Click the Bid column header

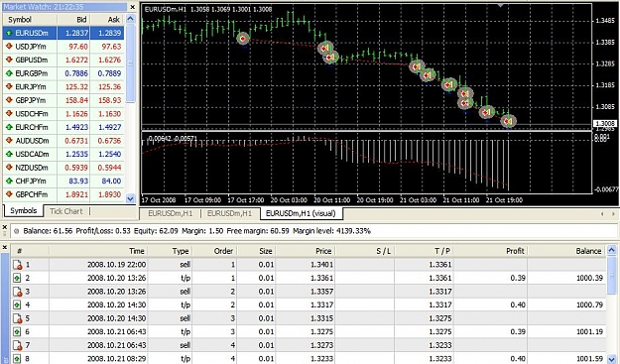point(73,20)
